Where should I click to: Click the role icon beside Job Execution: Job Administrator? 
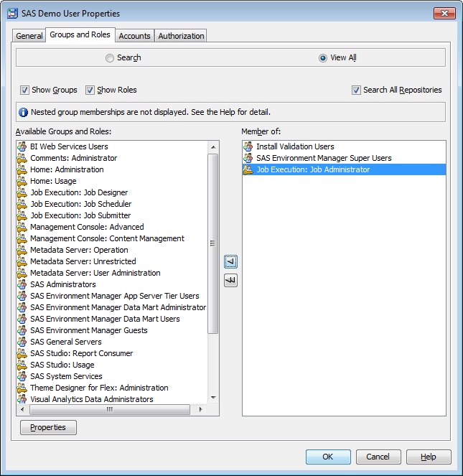point(248,169)
